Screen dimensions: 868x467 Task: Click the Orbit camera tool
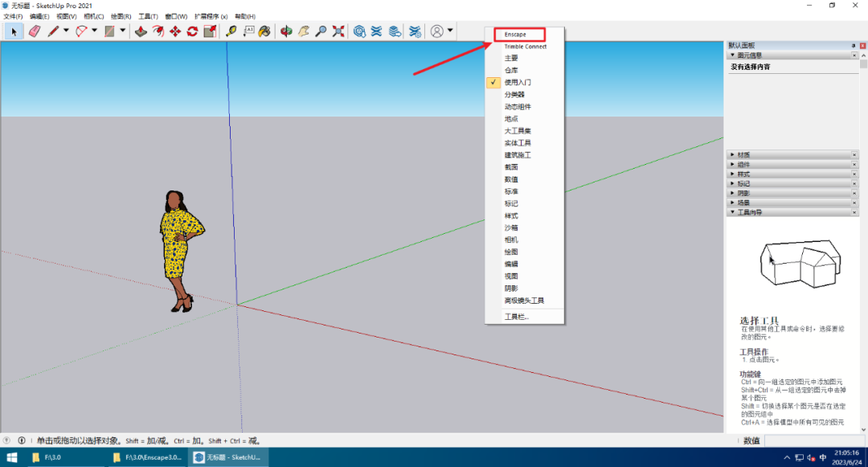(286, 31)
